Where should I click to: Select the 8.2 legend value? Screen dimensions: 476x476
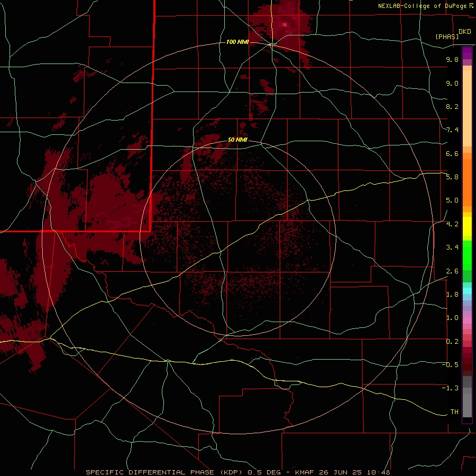pyautogui.click(x=452, y=106)
